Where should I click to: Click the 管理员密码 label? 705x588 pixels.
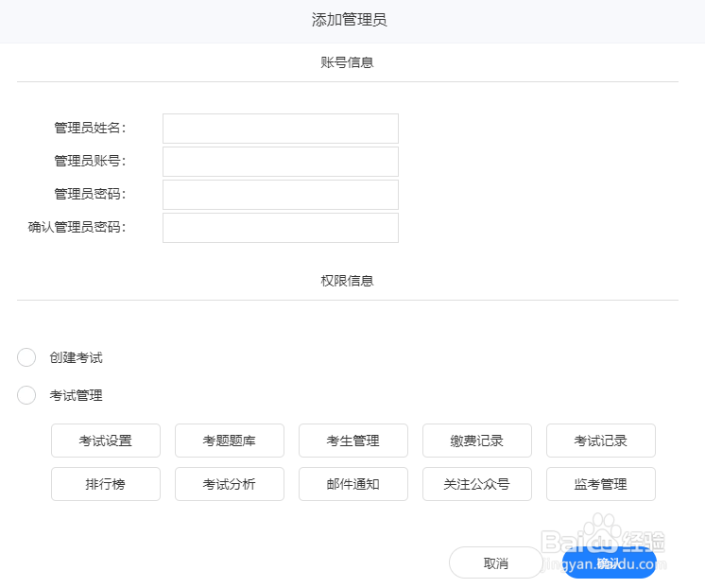[x=90, y=194]
